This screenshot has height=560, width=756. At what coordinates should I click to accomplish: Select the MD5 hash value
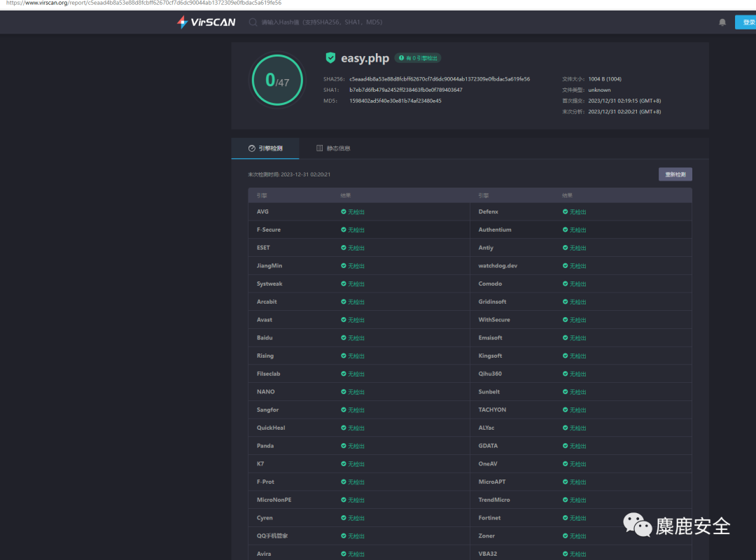(x=395, y=101)
